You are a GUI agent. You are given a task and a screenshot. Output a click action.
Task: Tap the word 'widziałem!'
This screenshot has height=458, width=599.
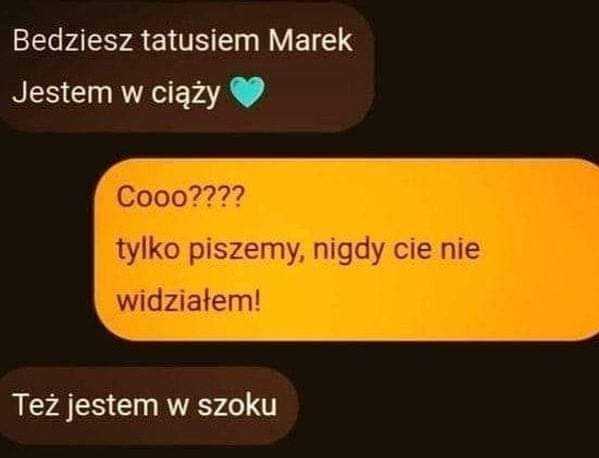pyautogui.click(x=189, y=301)
